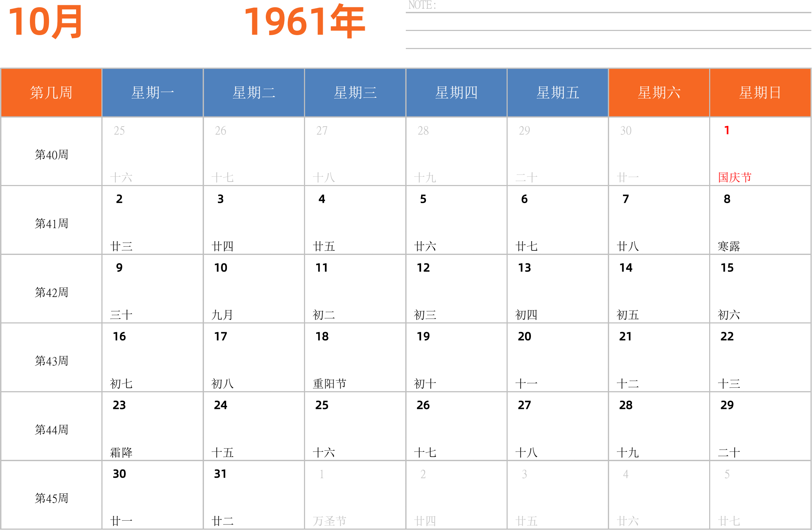Image resolution: width=812 pixels, height=530 pixels.
Task: Click the 九月 lunar month label
Action: [x=222, y=315]
